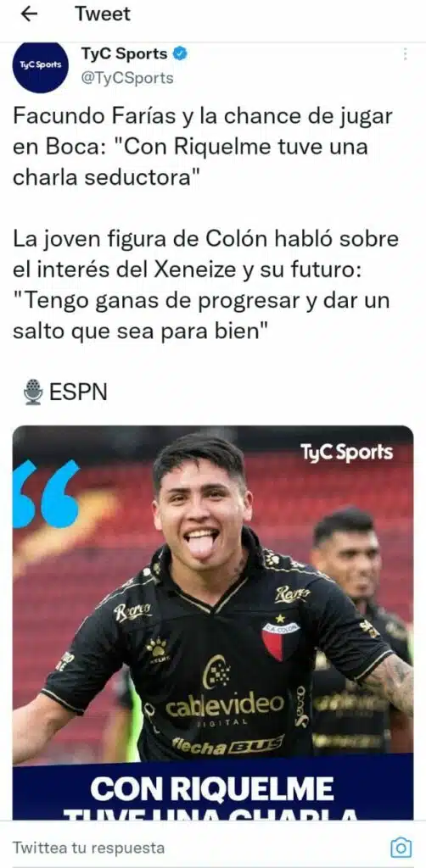Open tweet options three-dot menu

point(406,54)
